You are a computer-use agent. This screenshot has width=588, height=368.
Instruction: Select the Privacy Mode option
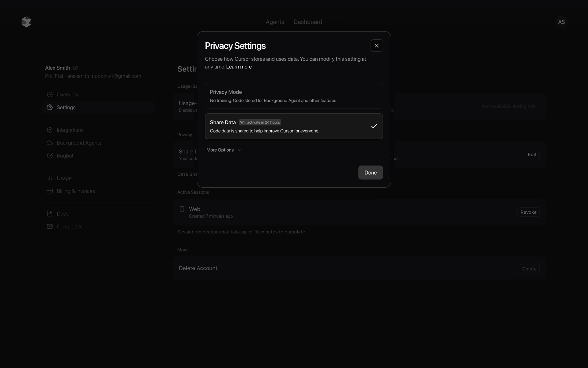[x=294, y=96]
